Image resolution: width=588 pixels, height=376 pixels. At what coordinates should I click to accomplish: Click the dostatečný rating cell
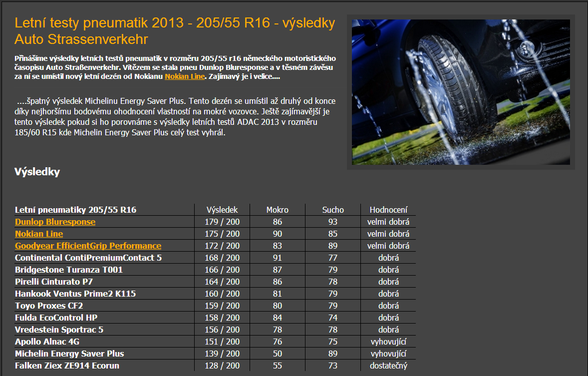pos(388,366)
